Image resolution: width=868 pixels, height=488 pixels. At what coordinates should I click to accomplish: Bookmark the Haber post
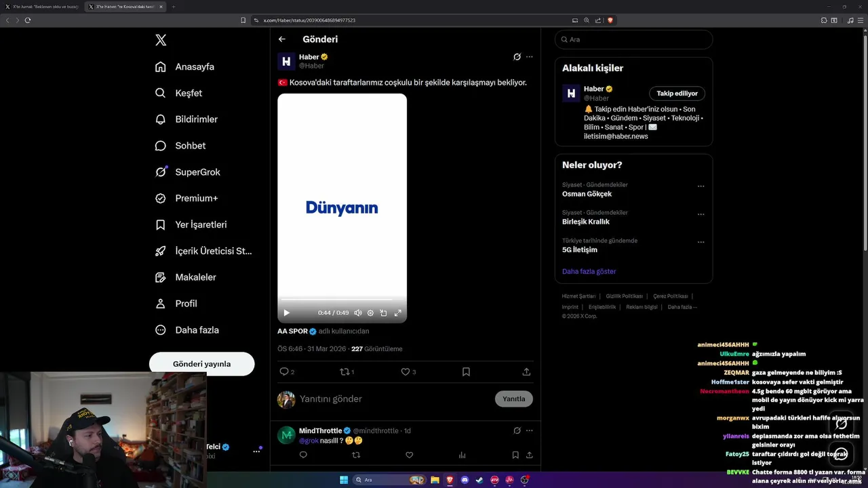466,371
